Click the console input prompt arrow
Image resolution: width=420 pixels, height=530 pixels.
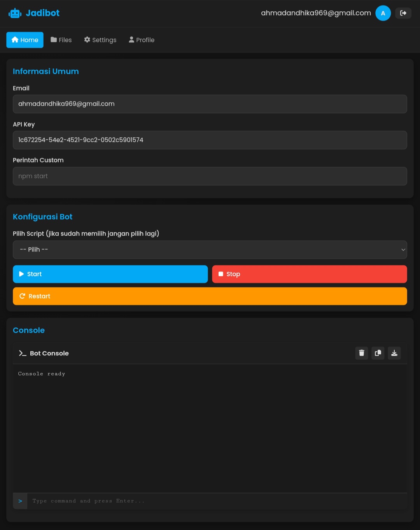[x=20, y=501]
